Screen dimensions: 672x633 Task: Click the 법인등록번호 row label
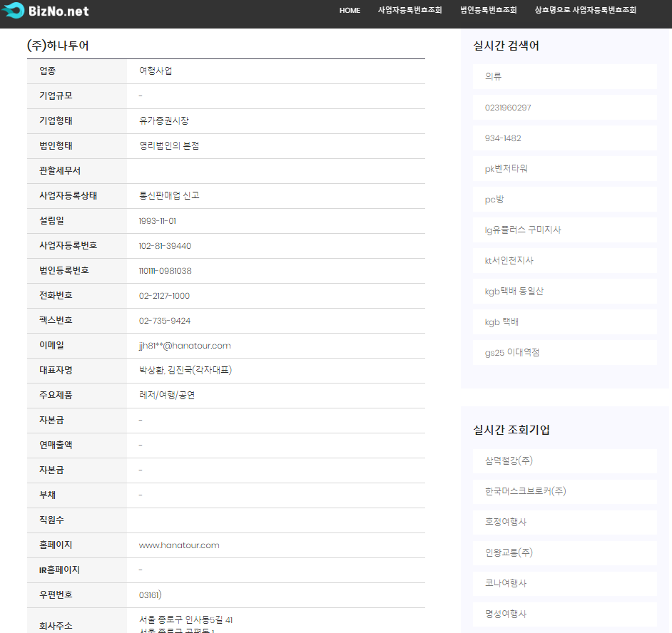pyautogui.click(x=64, y=270)
